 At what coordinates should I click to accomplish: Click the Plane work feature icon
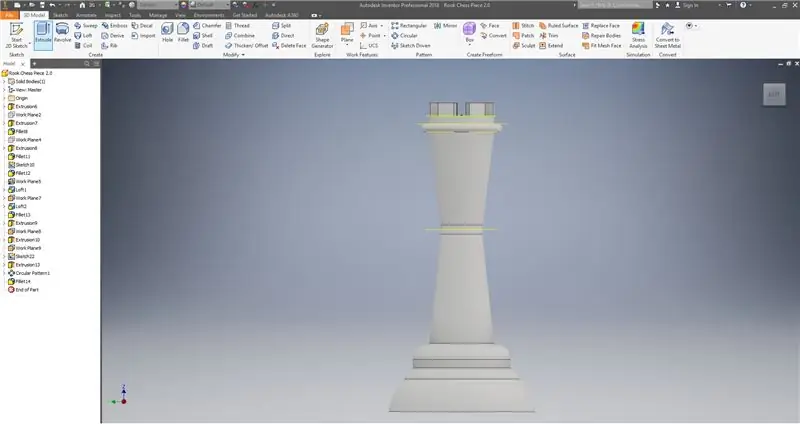[x=347, y=34]
